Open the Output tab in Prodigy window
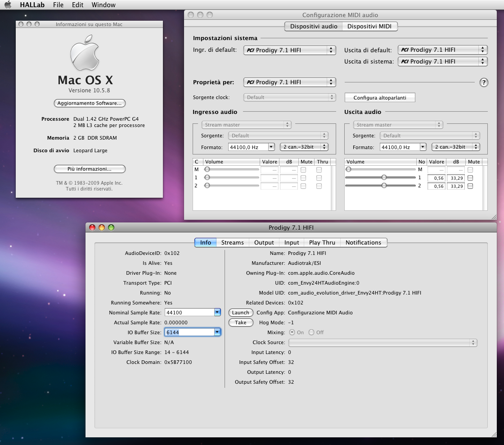Image resolution: width=504 pixels, height=445 pixels. (264, 243)
